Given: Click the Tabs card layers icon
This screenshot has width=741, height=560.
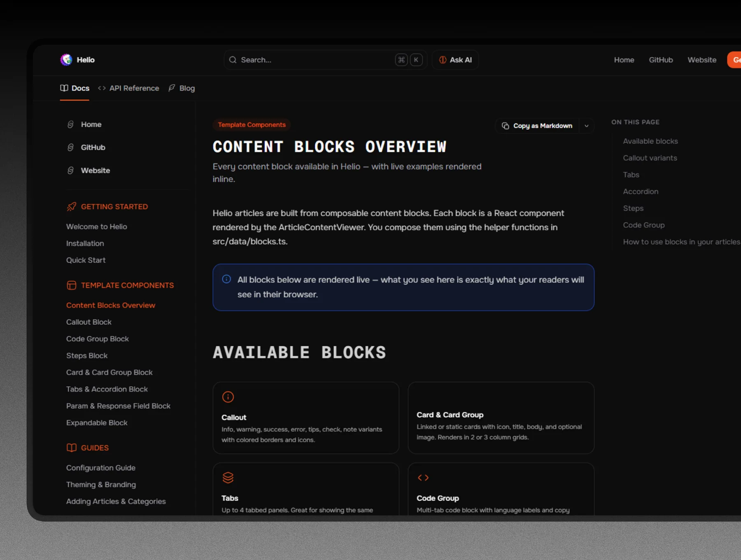Looking at the screenshot, I should click(228, 478).
